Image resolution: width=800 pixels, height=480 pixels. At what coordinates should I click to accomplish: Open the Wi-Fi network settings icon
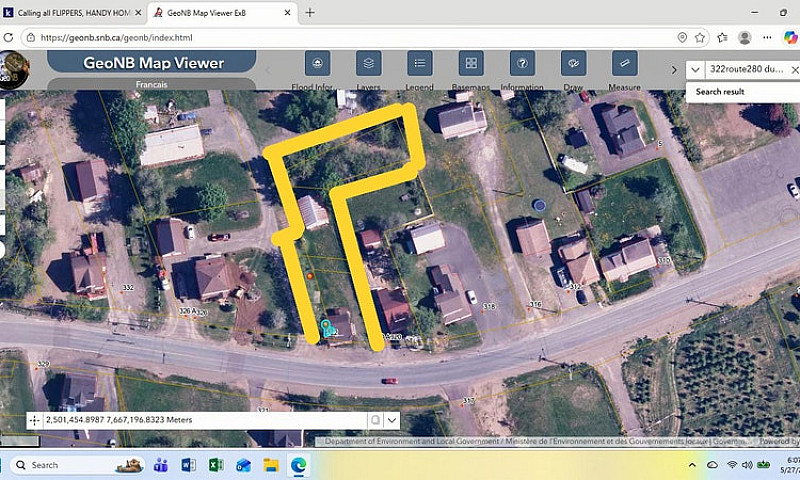732,465
